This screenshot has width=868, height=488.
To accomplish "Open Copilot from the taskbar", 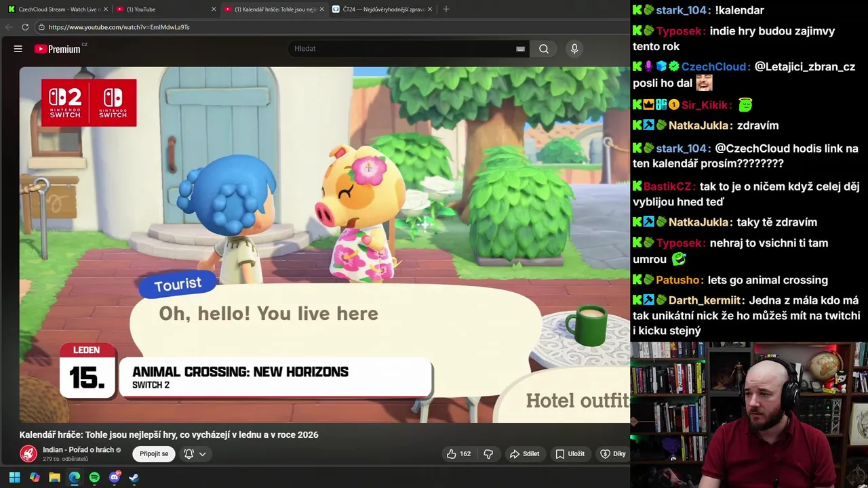I will [35, 477].
